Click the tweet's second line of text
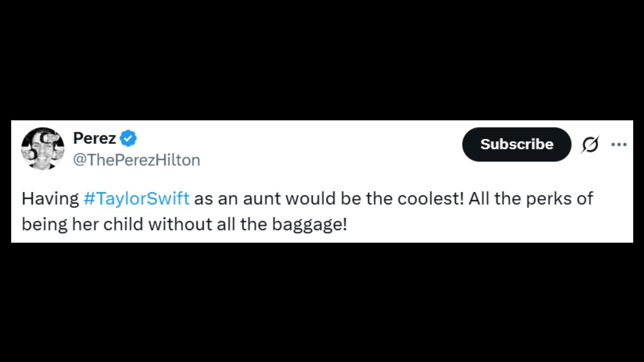Viewport: 644px width, 362px height. click(x=184, y=225)
